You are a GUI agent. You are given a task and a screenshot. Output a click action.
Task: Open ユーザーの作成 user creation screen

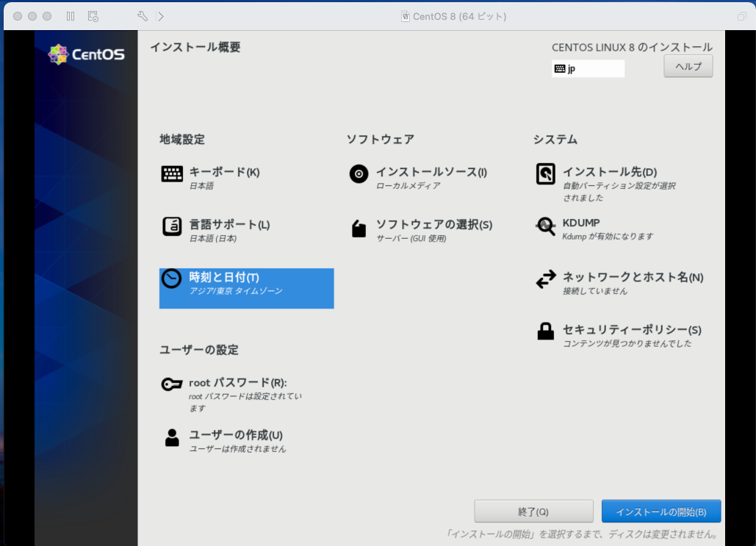171,436
